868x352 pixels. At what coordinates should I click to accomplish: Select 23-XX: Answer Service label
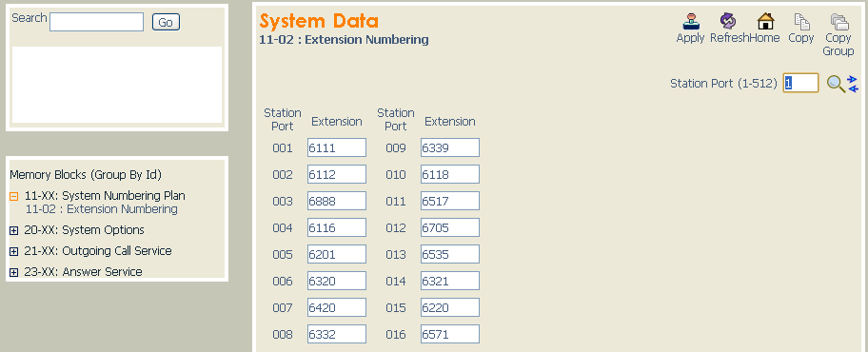coord(83,272)
